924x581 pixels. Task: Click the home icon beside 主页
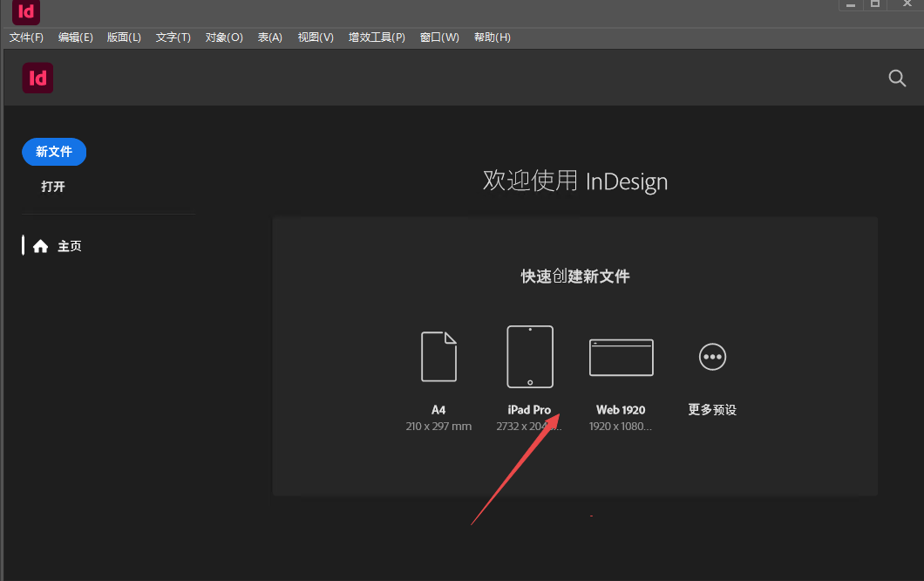[40, 246]
